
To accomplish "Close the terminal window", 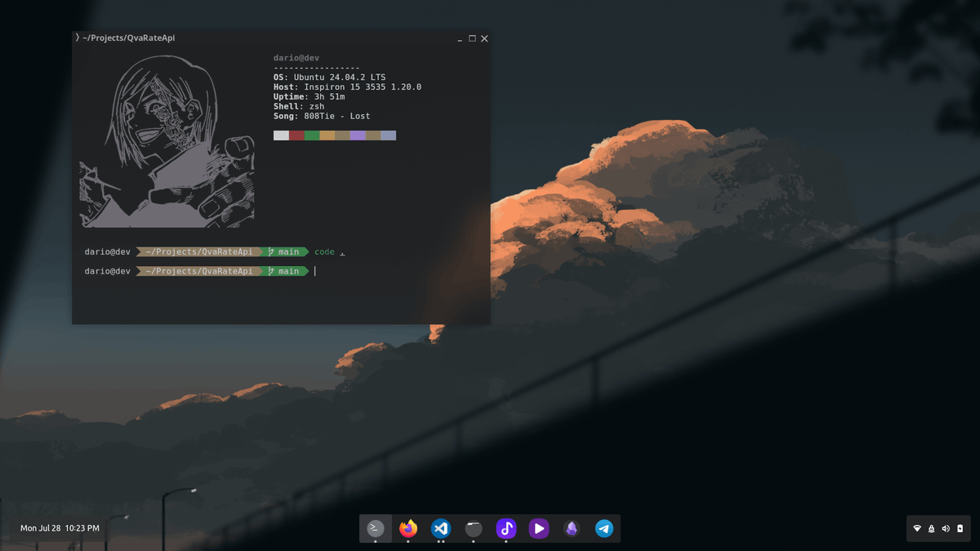I will point(484,38).
